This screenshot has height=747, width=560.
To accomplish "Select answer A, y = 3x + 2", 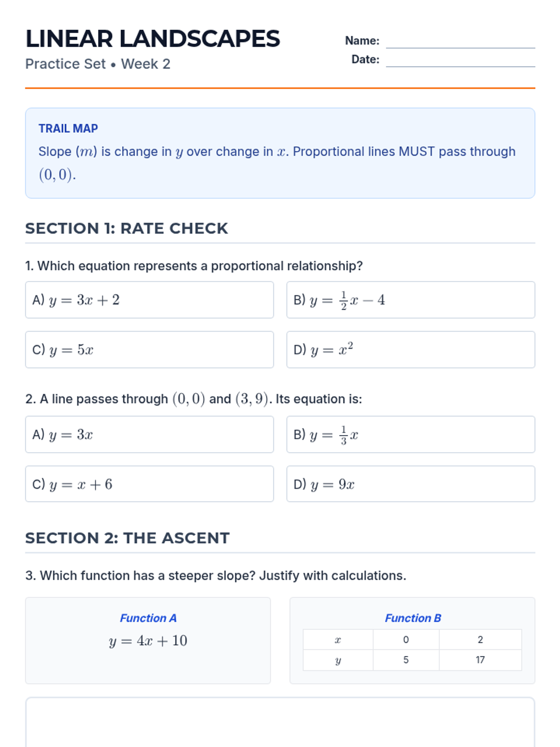I will pos(149,300).
